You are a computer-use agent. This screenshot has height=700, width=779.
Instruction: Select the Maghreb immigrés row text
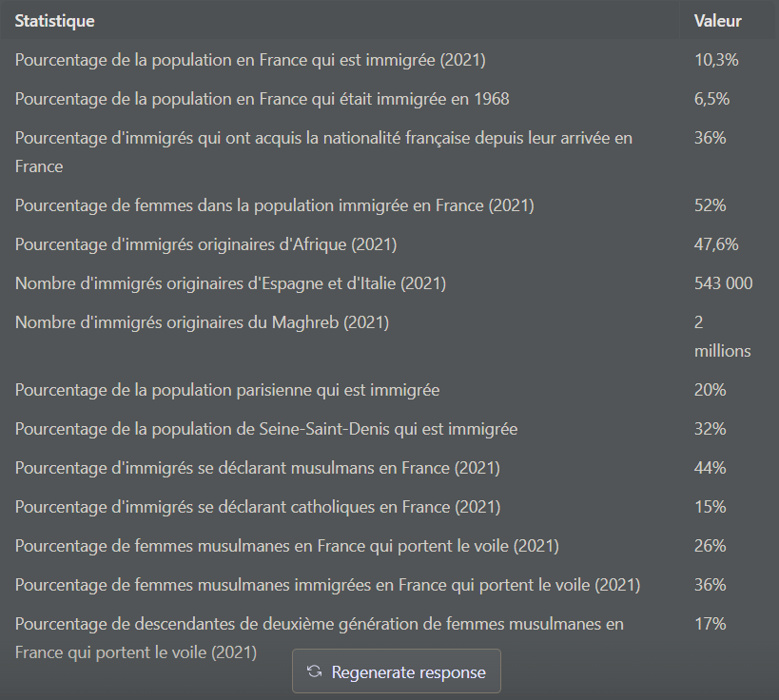202,322
